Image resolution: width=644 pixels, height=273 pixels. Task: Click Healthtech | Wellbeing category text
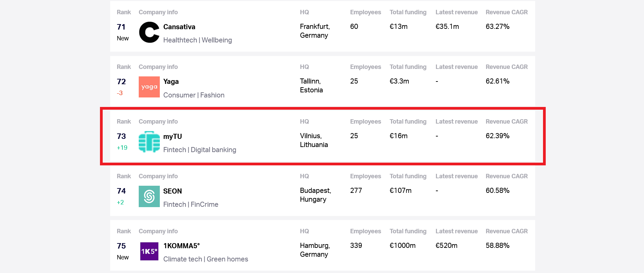tap(197, 40)
